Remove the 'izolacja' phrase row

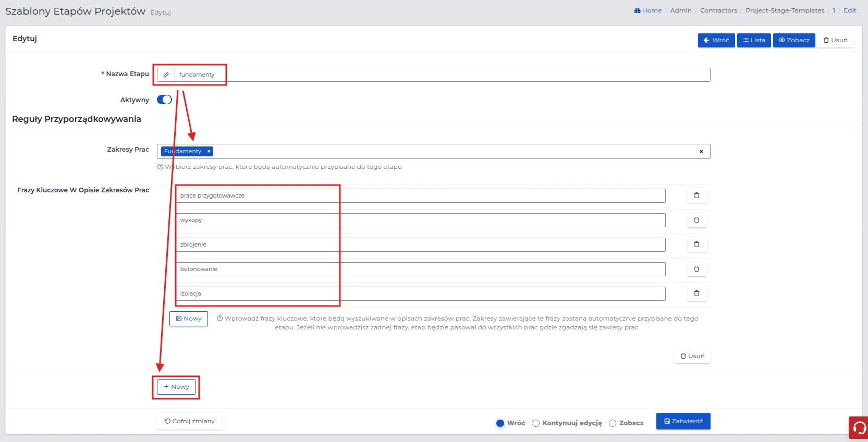point(696,293)
